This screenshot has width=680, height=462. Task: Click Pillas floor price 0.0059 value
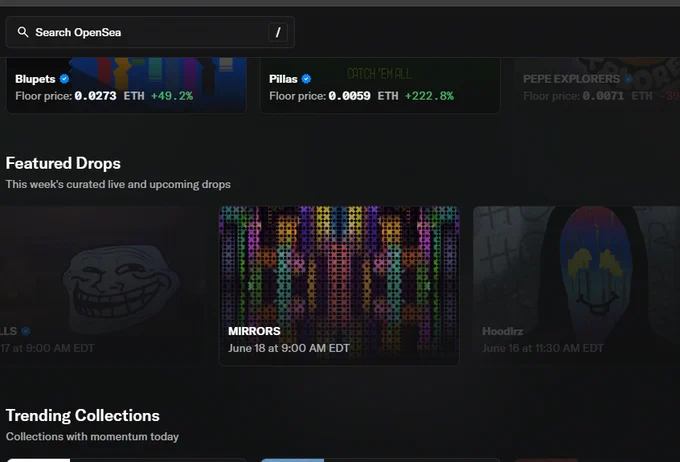coord(349,96)
